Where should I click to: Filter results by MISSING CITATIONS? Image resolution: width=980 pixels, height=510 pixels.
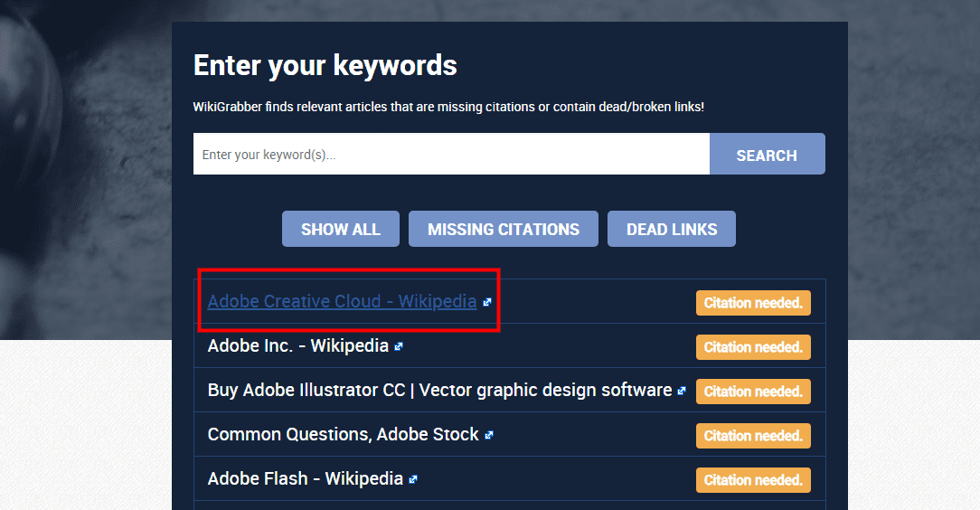[504, 229]
